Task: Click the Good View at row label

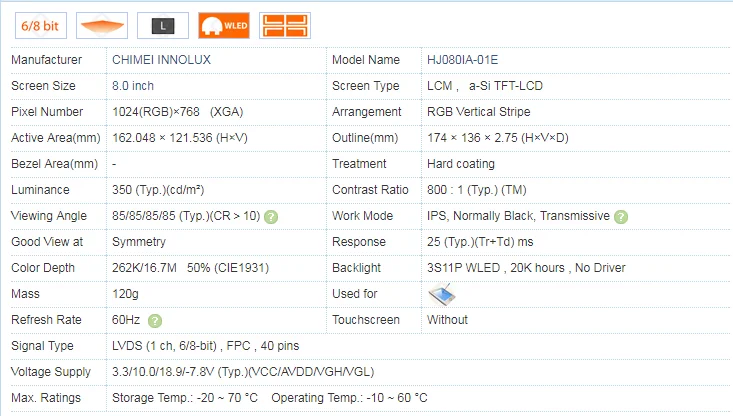Action: pyautogui.click(x=47, y=242)
